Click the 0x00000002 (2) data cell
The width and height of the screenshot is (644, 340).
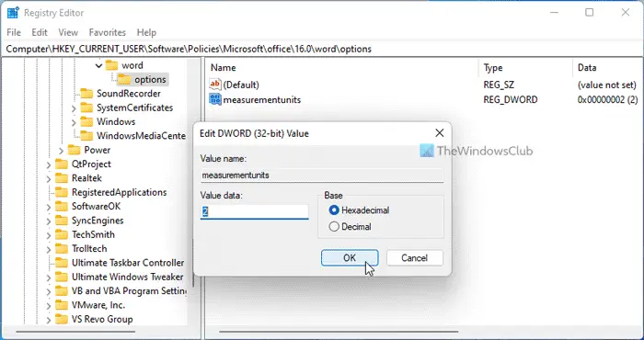tap(607, 99)
